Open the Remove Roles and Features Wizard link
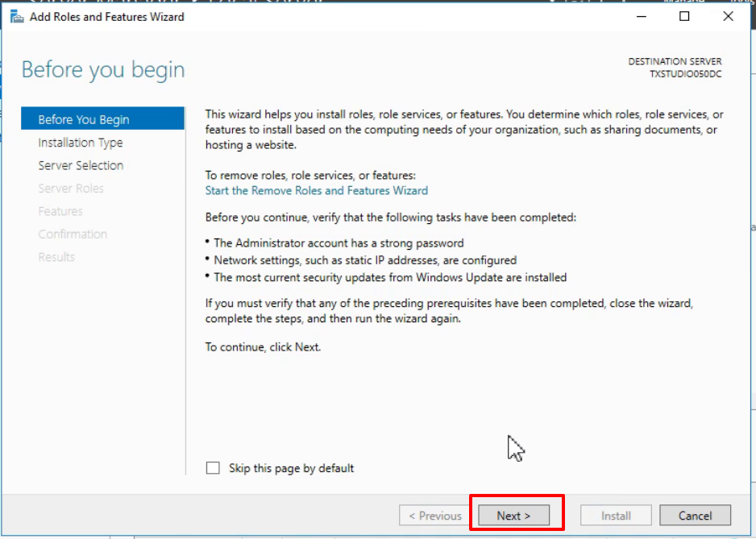 coord(316,190)
